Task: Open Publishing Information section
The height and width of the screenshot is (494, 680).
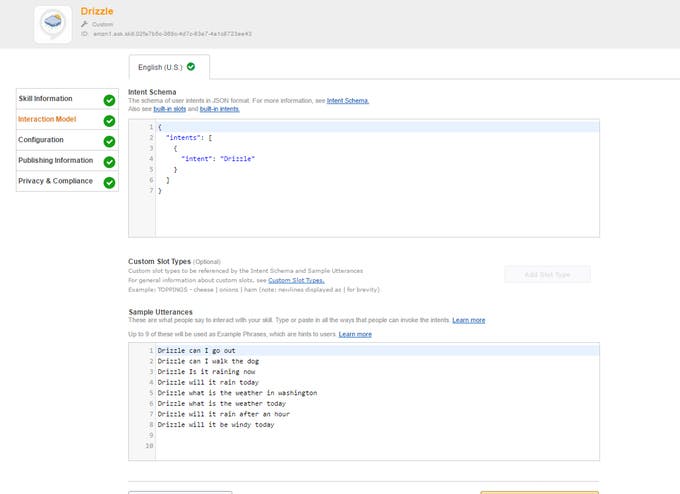Action: tap(67, 160)
